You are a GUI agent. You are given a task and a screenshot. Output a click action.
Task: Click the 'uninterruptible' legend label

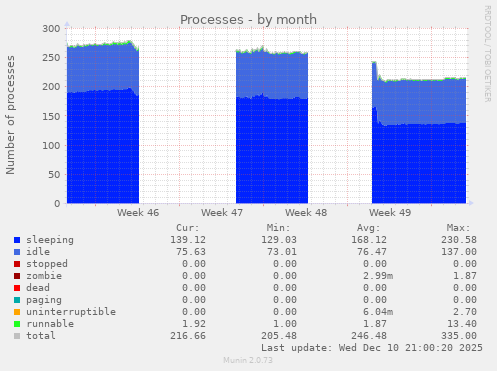click(x=71, y=312)
